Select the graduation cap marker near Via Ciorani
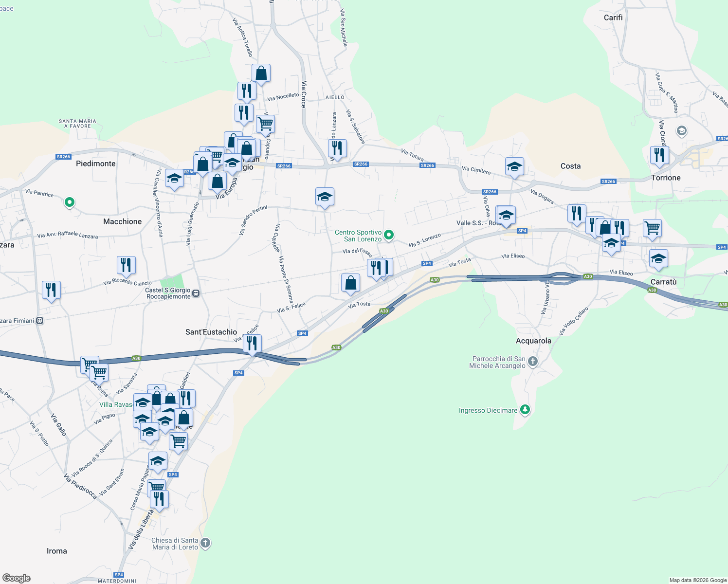This screenshot has width=728, height=584. (x=681, y=130)
